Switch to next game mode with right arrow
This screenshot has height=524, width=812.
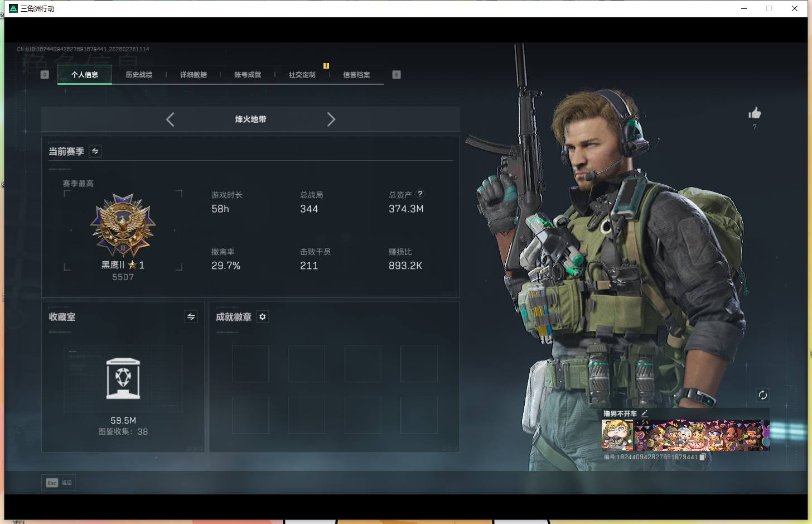(x=331, y=119)
